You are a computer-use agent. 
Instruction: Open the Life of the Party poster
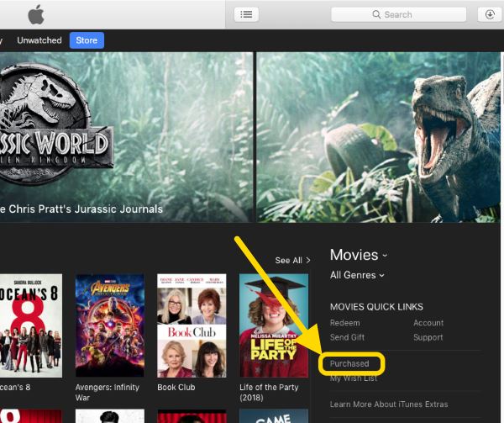[x=274, y=325]
